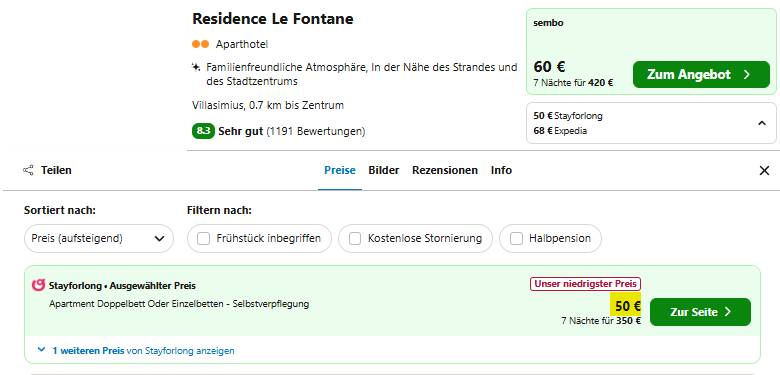The image size is (780, 375).
Task: Enable the Frühstück inbegriffen filter
Action: [203, 239]
